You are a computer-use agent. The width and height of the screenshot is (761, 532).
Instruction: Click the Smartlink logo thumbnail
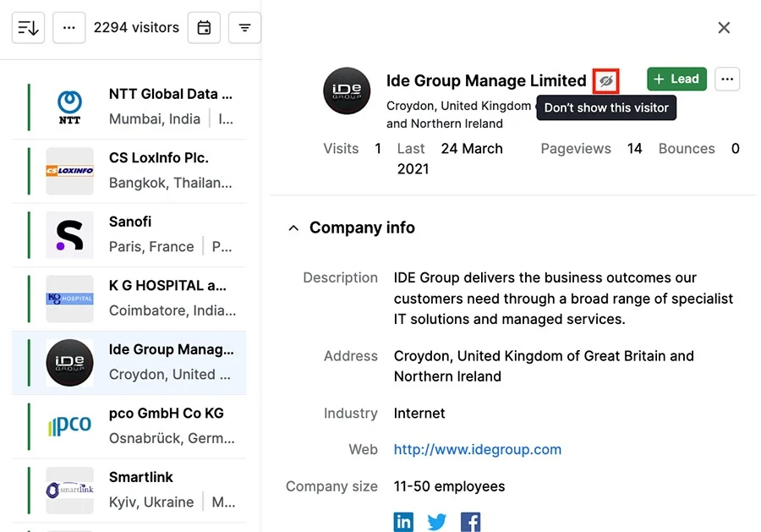(x=69, y=491)
